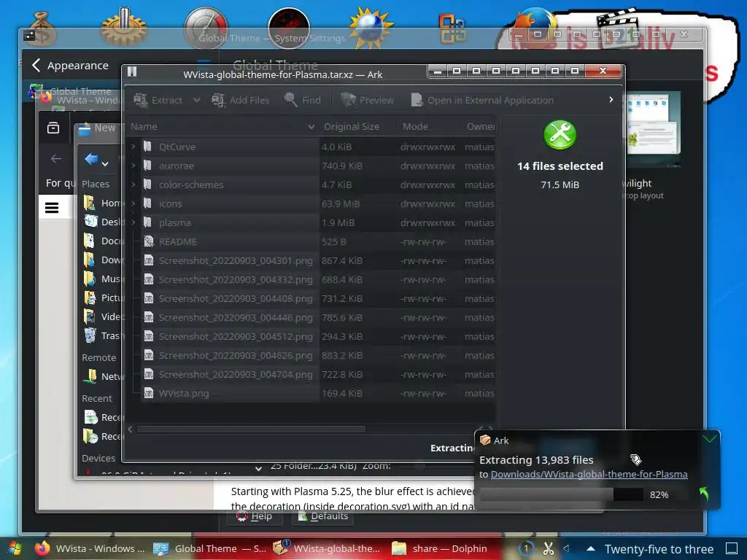Open the Start menu button on taskbar
The image size is (747, 560).
(13, 548)
